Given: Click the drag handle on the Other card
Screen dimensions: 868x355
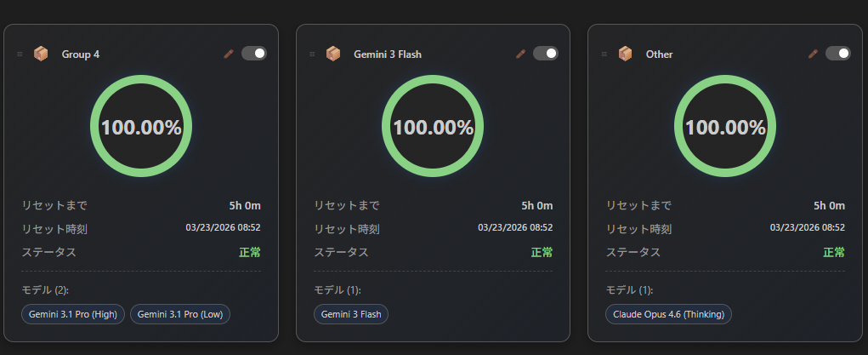Looking at the screenshot, I should pos(604,54).
